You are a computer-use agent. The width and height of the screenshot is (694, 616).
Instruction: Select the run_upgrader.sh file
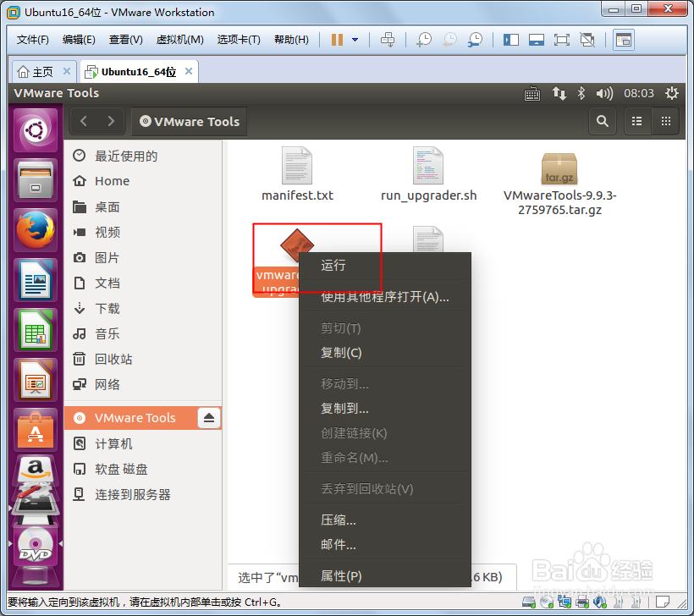tap(428, 175)
